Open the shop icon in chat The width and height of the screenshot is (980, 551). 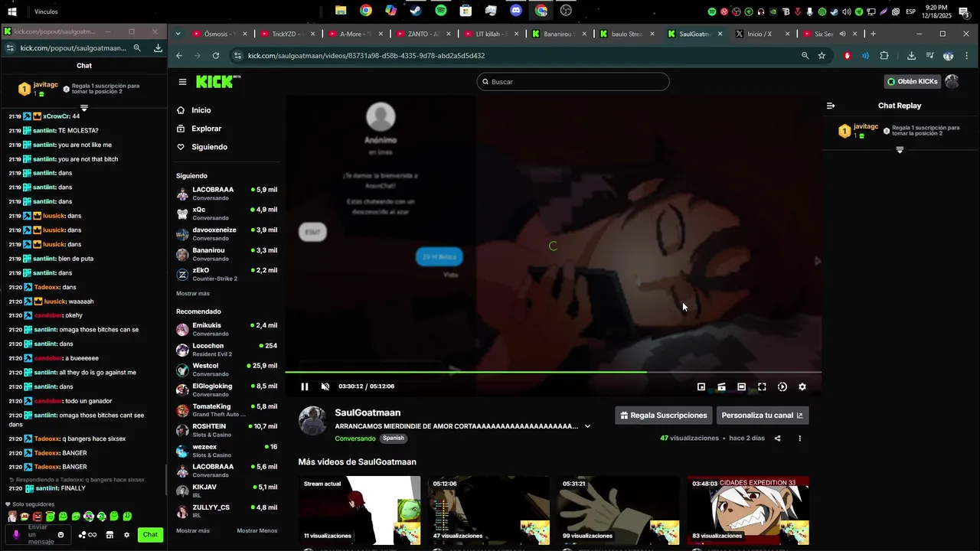pos(109,535)
